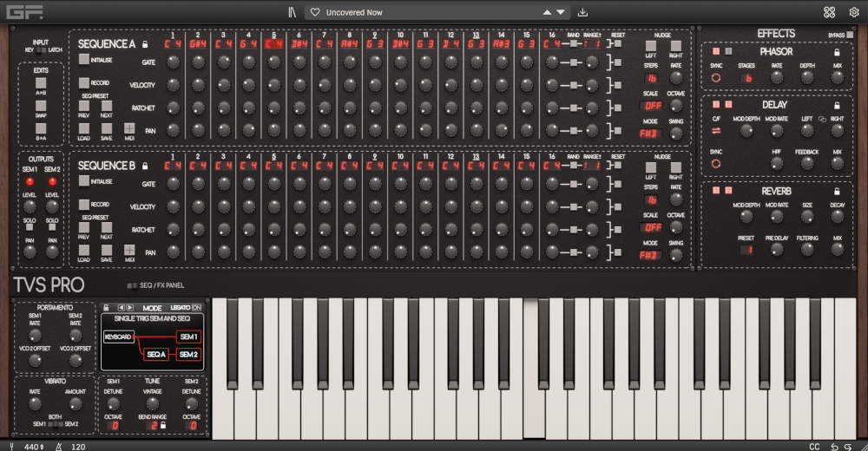Viewport: 868px width, 451px height.
Task: Click the Sequence A Nudge Left button
Action: pyautogui.click(x=651, y=45)
